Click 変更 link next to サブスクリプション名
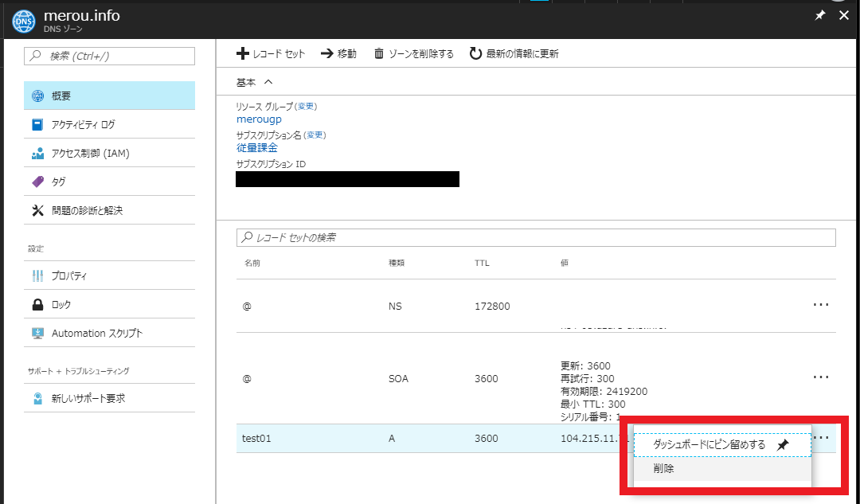 pyautogui.click(x=315, y=135)
